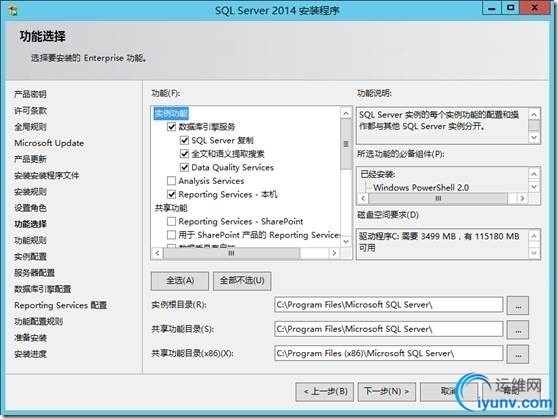This screenshot has width=558, height=419.
Task: Open 全局规则 step in sidebar
Action: click(x=30, y=127)
